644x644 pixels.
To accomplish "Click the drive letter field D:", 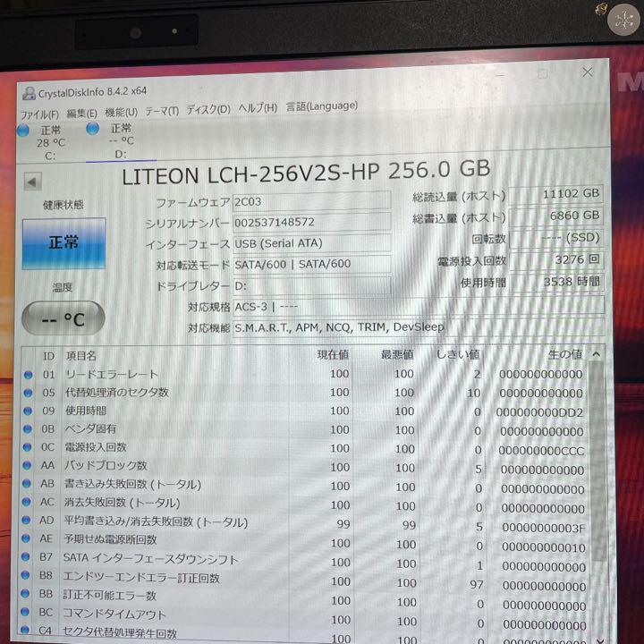I will [x=312, y=285].
